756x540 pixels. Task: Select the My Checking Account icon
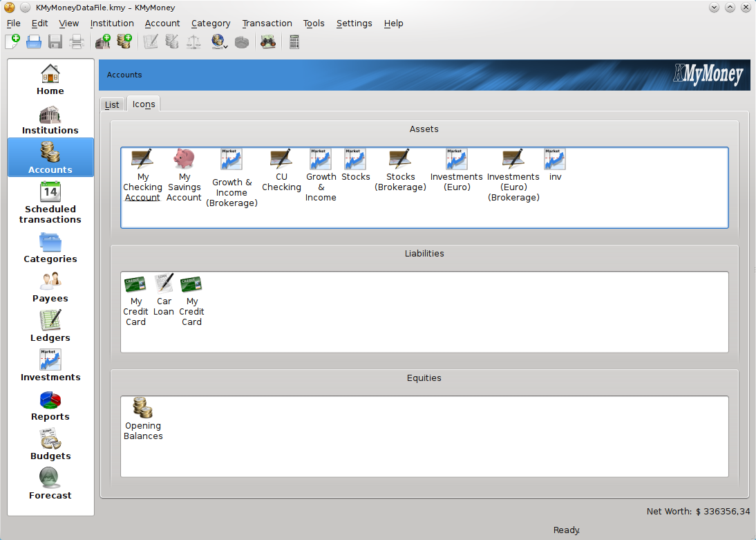coord(143,175)
